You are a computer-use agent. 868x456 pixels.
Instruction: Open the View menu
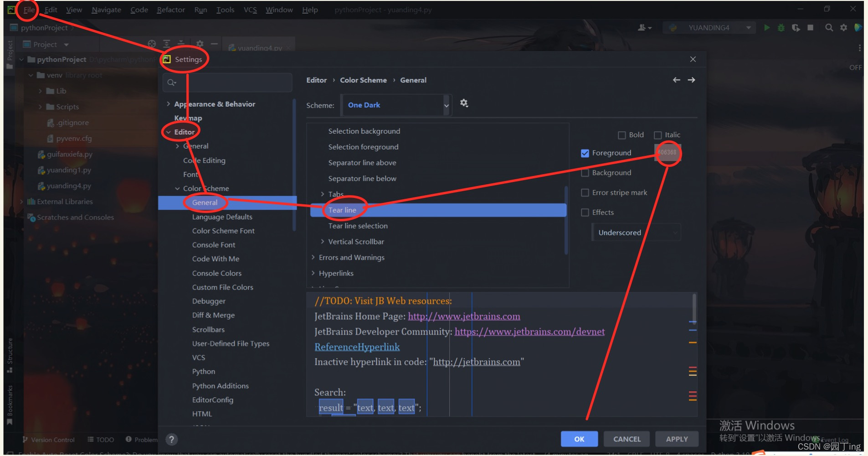(74, 10)
